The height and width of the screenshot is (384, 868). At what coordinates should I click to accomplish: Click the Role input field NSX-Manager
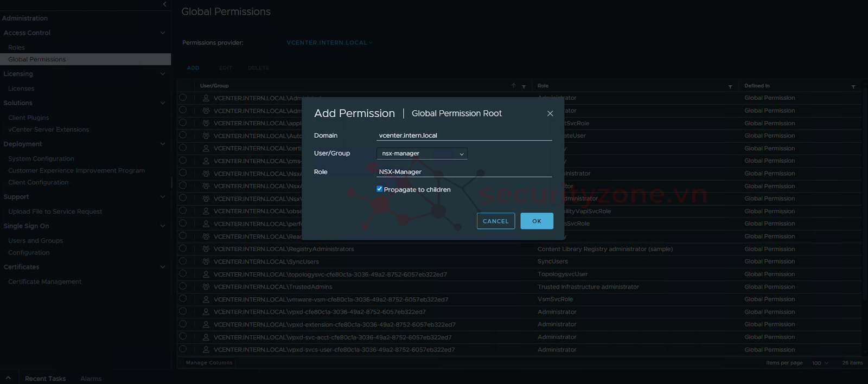click(x=464, y=172)
